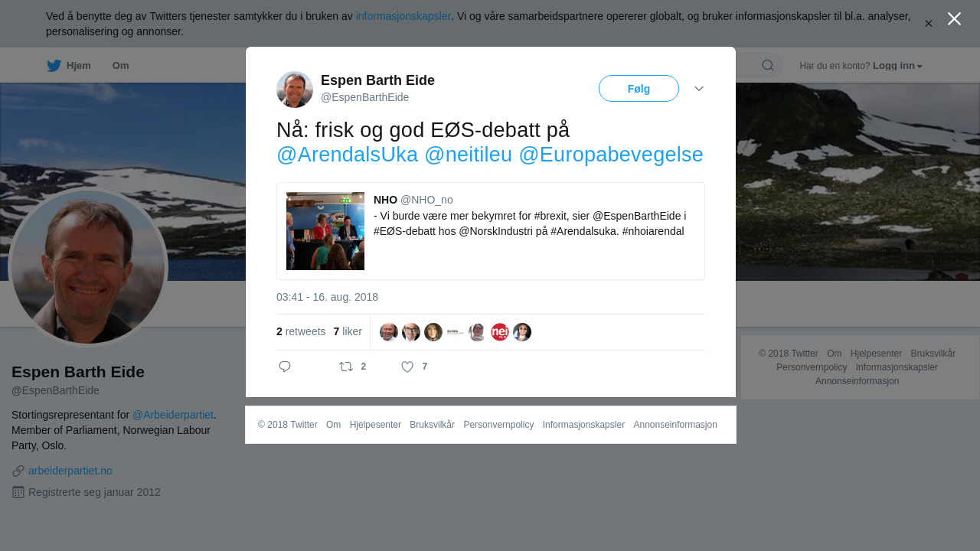Image resolution: width=980 pixels, height=551 pixels.
Task: Click Espen Barth Eide's tweet avatar
Action: (x=295, y=90)
